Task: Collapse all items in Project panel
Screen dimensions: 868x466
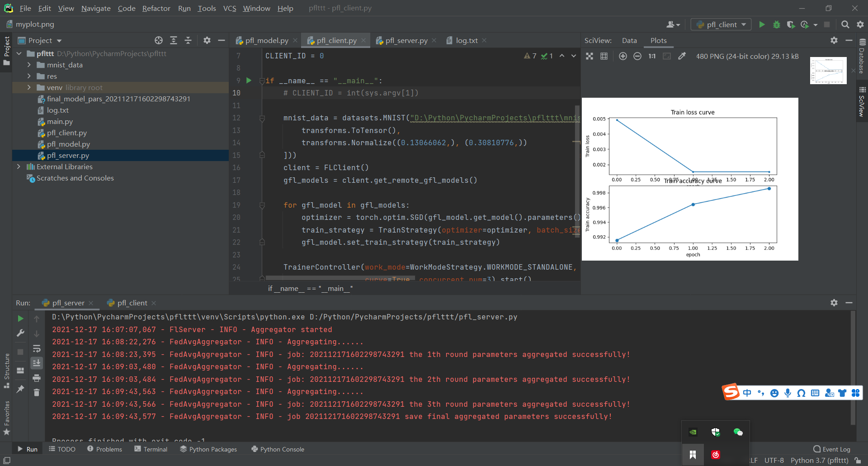Action: pos(188,40)
